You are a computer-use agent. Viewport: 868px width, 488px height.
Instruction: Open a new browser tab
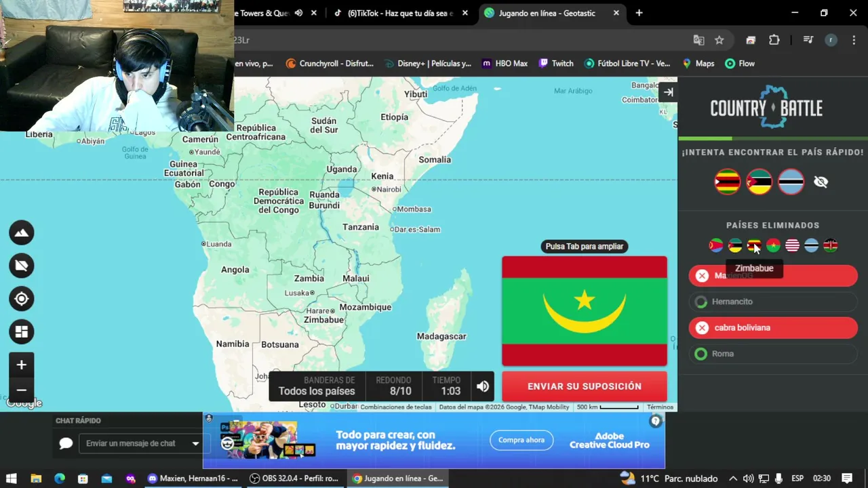(x=639, y=13)
